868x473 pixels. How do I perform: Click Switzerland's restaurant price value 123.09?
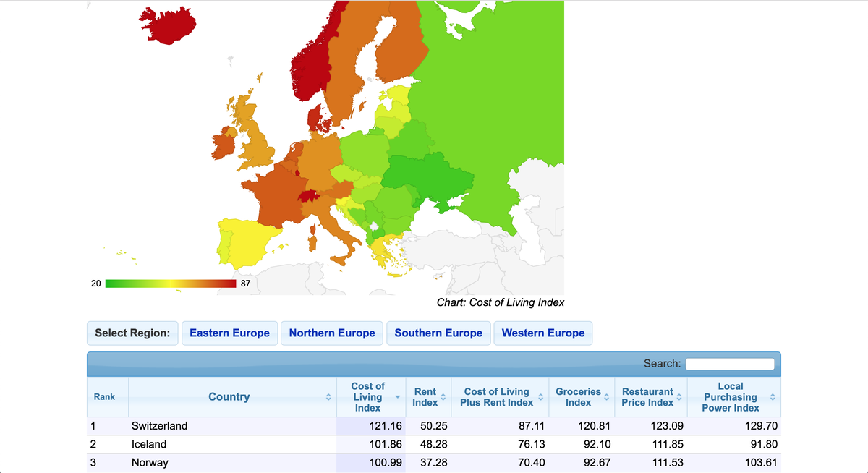tap(666, 426)
